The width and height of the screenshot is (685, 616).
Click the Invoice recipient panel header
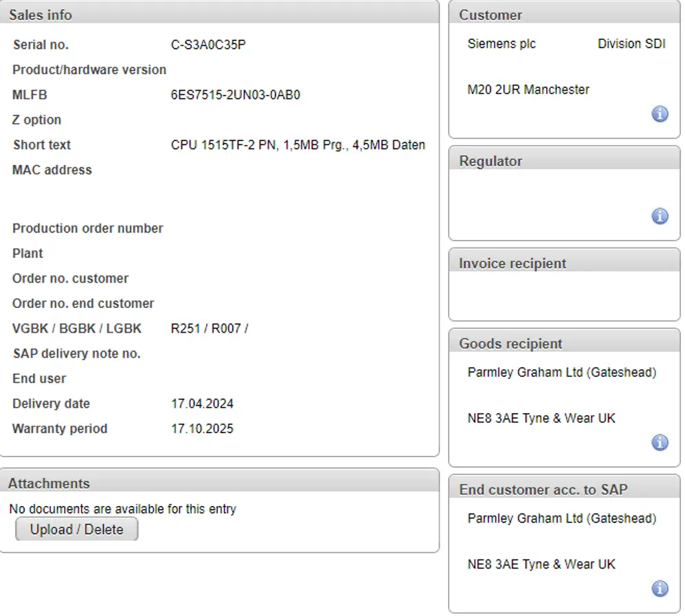pyautogui.click(x=513, y=263)
